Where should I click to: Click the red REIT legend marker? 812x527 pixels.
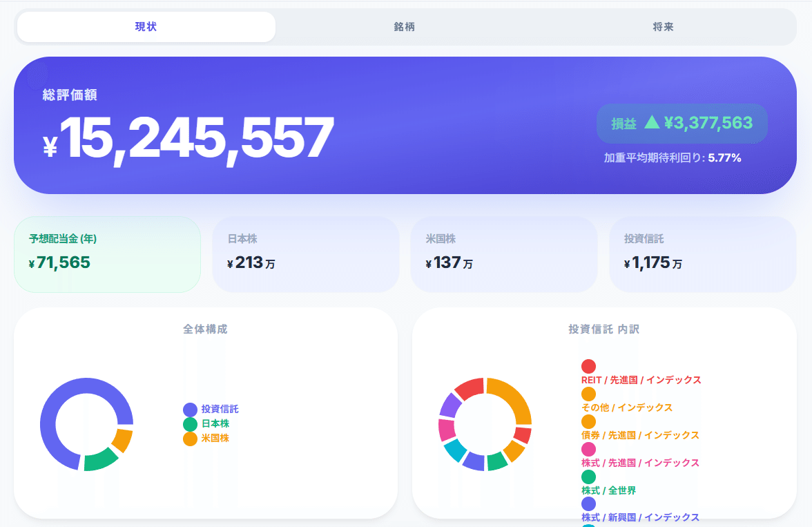pos(588,365)
